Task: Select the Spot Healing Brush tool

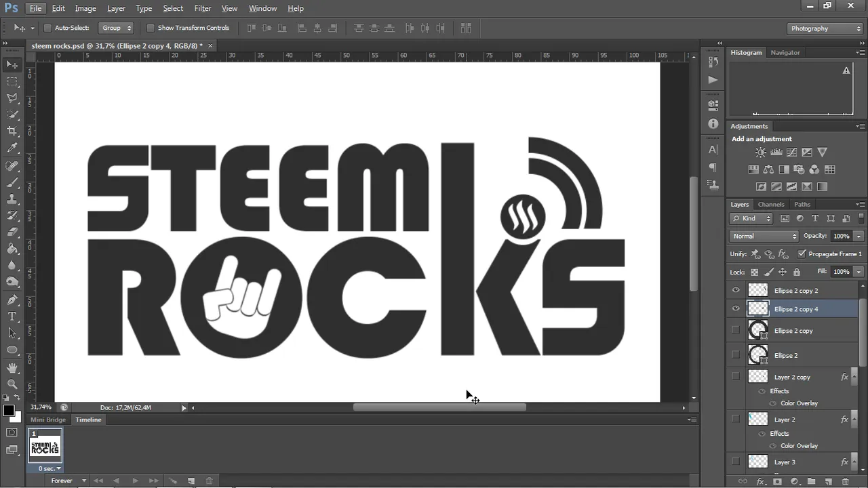Action: tap(12, 166)
